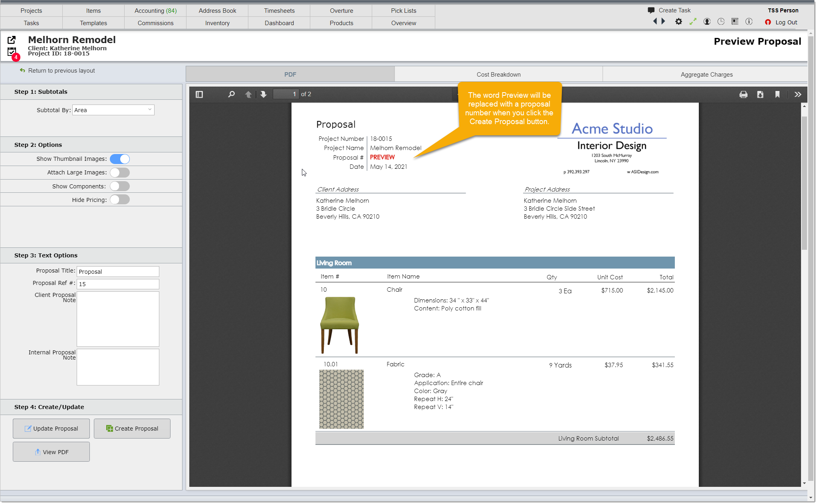Go forward with the right arrow icon
The image size is (817, 504).
pos(663,22)
